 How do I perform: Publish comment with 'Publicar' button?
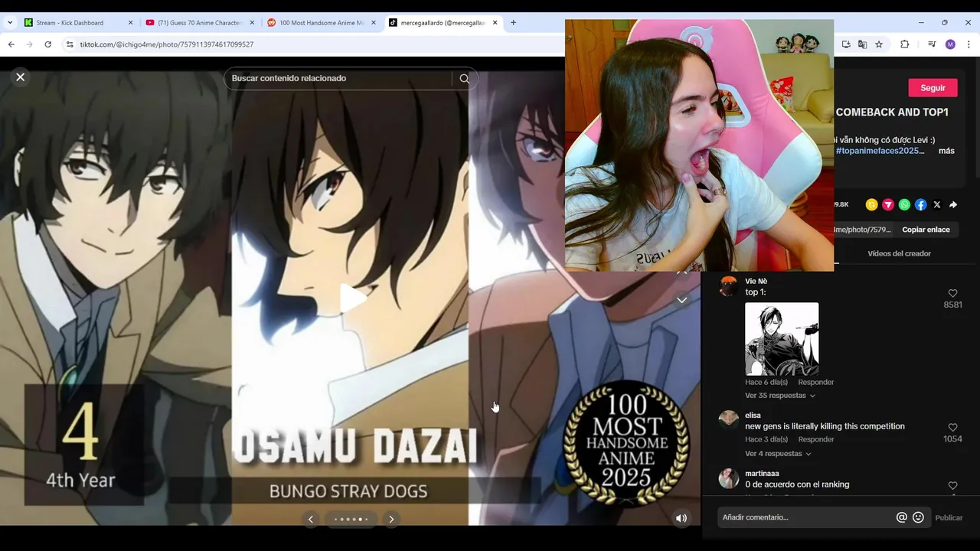949,517
